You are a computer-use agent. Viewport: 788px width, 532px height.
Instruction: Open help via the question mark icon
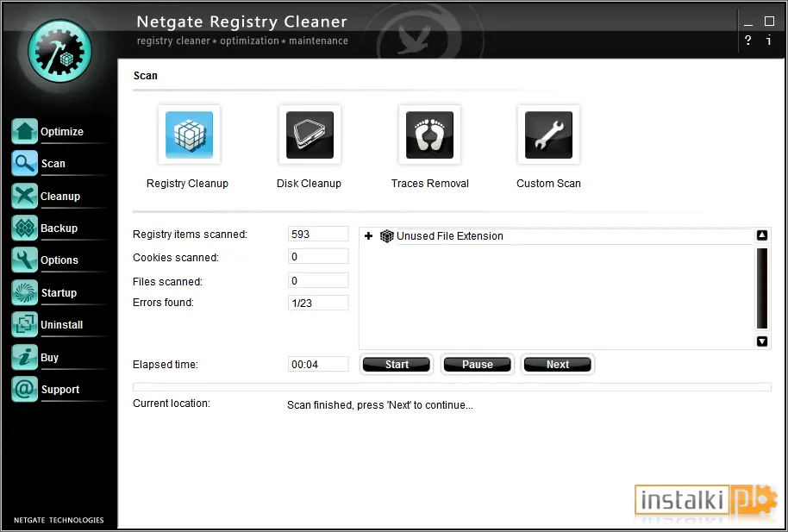tap(748, 41)
